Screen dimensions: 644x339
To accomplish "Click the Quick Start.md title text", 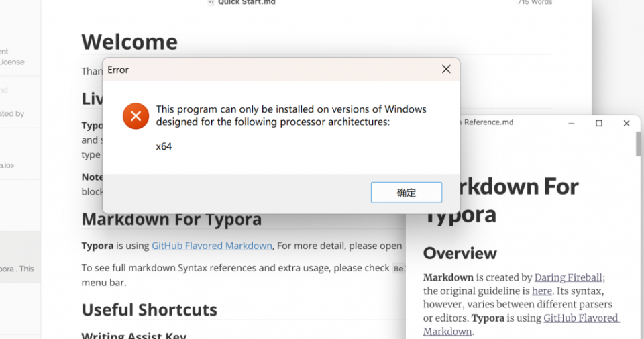I will [x=246, y=3].
